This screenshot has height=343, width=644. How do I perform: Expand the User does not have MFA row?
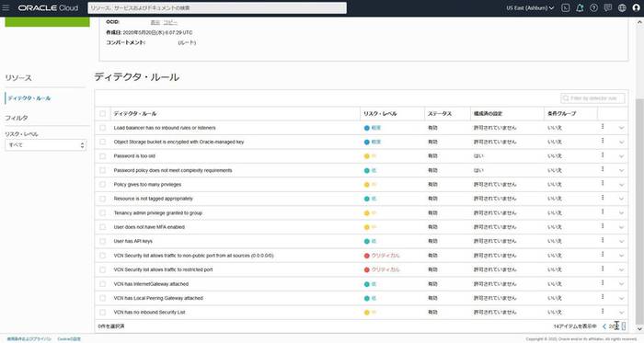click(x=621, y=227)
